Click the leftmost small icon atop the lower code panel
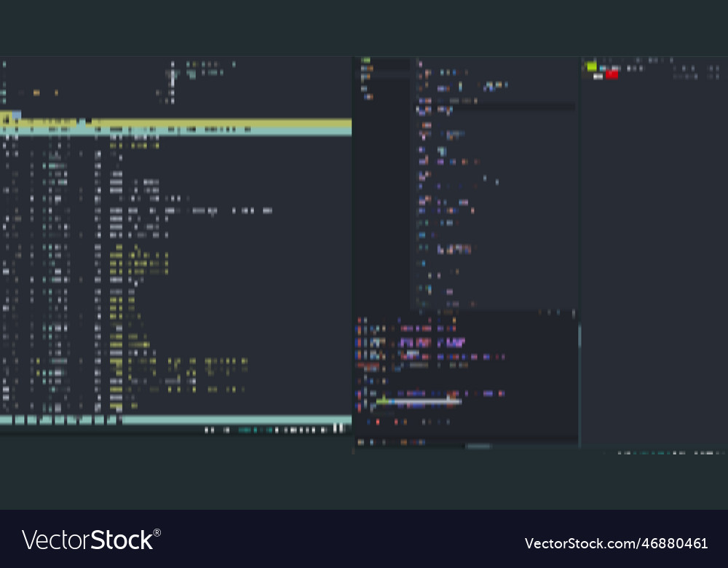This screenshot has width=728, height=568. tap(540, 313)
